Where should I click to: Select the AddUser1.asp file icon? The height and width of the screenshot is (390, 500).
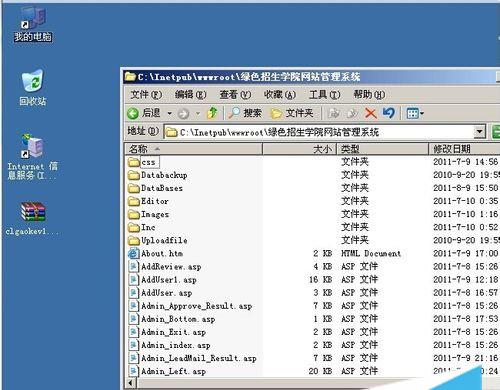[134, 280]
